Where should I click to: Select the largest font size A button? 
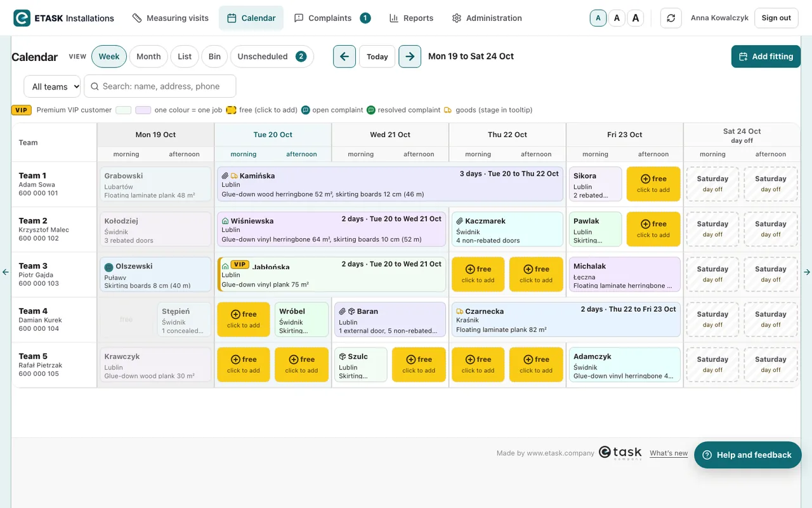coord(636,18)
